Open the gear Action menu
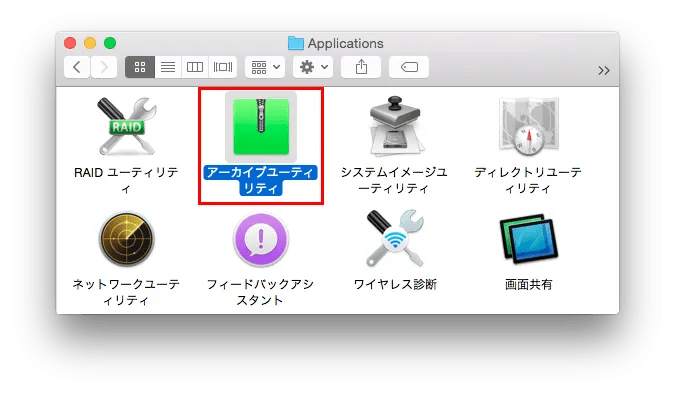This screenshot has width=675, height=394. (313, 67)
